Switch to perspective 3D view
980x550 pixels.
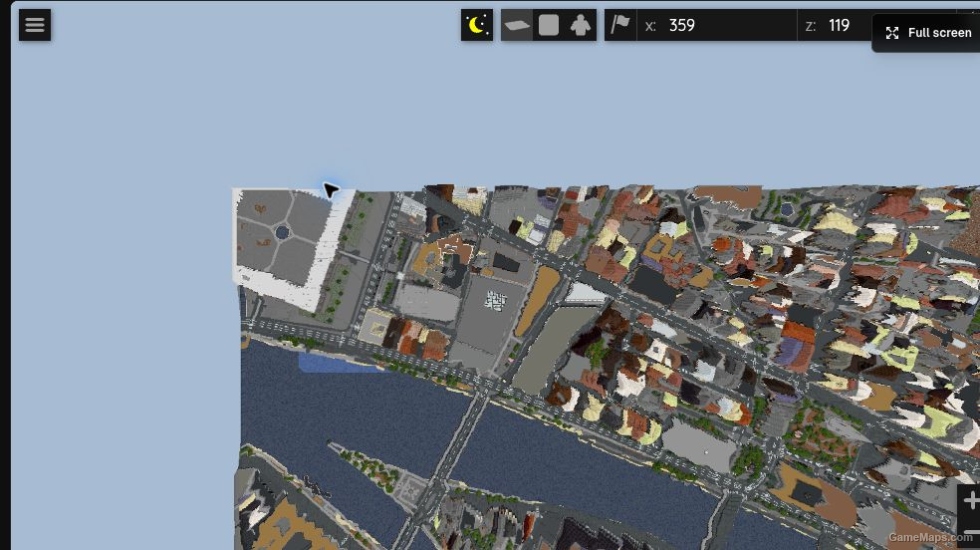tap(517, 25)
